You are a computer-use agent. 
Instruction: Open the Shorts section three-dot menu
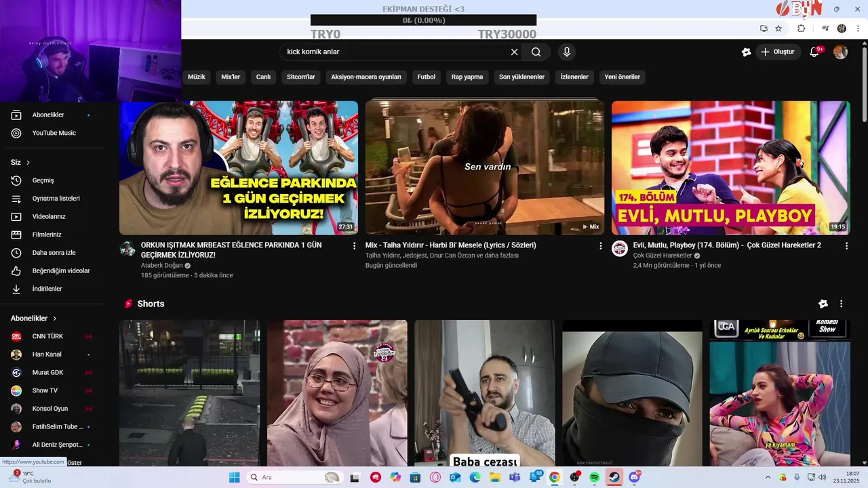point(842,304)
